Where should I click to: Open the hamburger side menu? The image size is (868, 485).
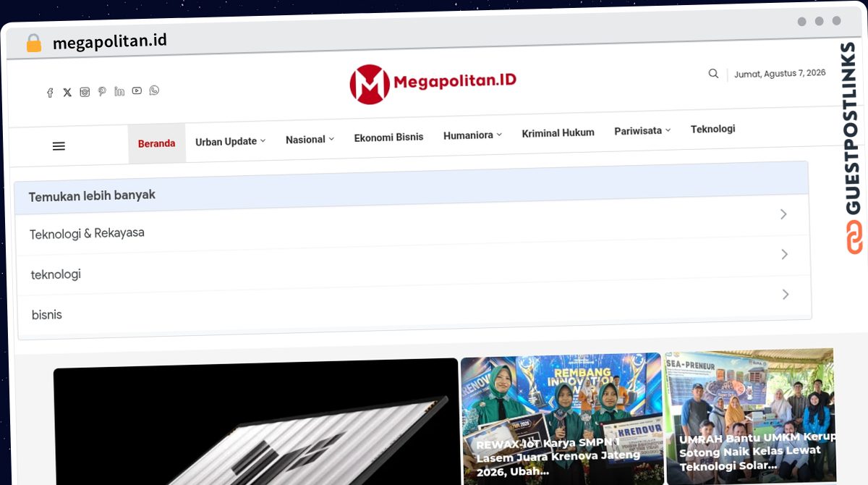pyautogui.click(x=59, y=146)
